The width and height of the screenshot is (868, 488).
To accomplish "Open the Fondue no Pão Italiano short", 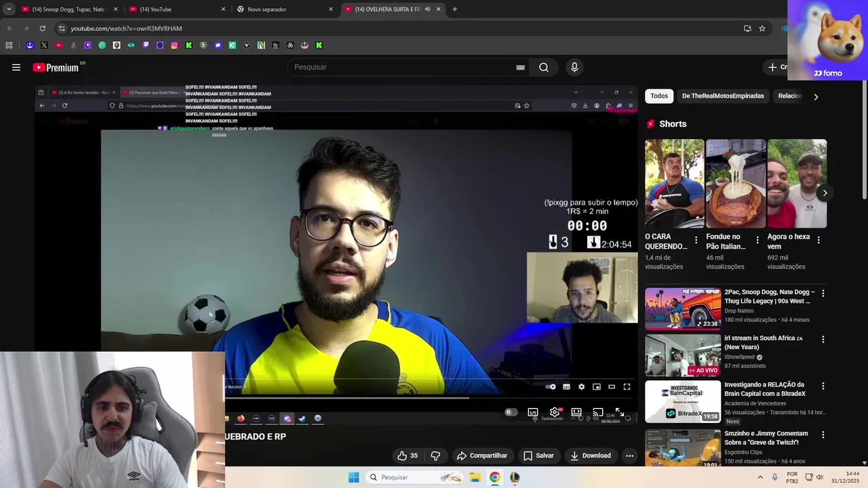I will click(736, 184).
